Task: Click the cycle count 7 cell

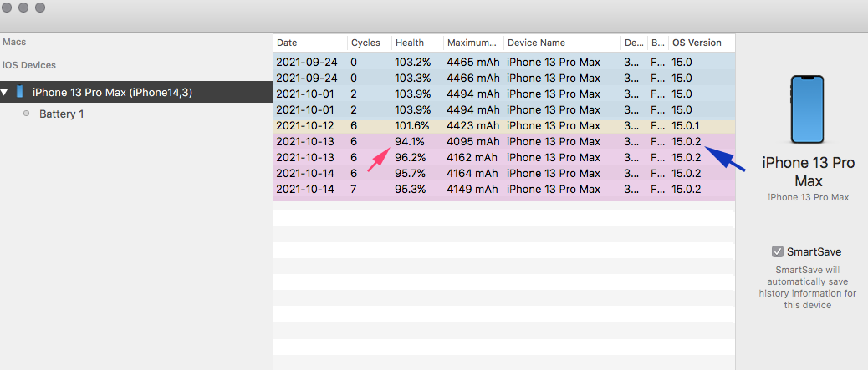Action: coord(354,189)
